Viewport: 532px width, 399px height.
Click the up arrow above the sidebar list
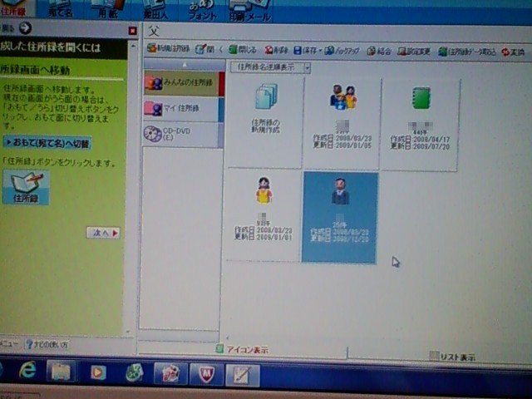[185, 65]
